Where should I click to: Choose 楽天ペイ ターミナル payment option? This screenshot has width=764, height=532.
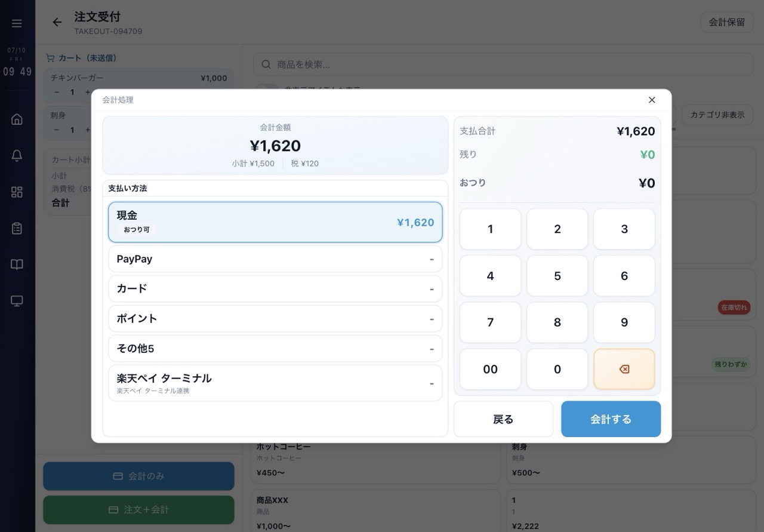point(275,383)
